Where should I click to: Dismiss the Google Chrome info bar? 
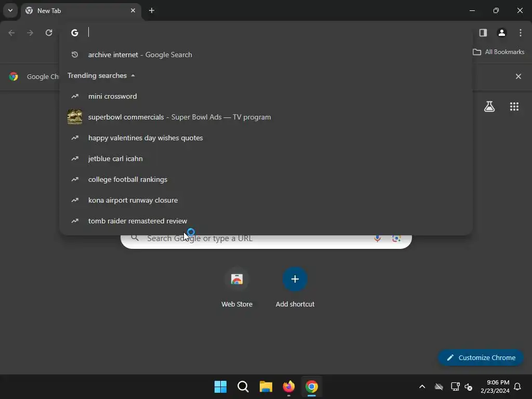[518, 76]
